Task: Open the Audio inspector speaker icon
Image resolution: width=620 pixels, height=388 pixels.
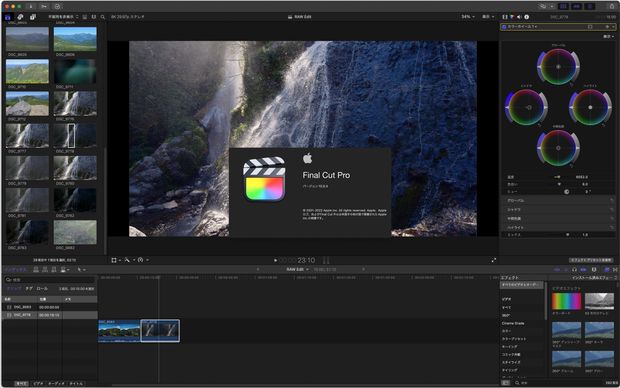Action: point(519,17)
